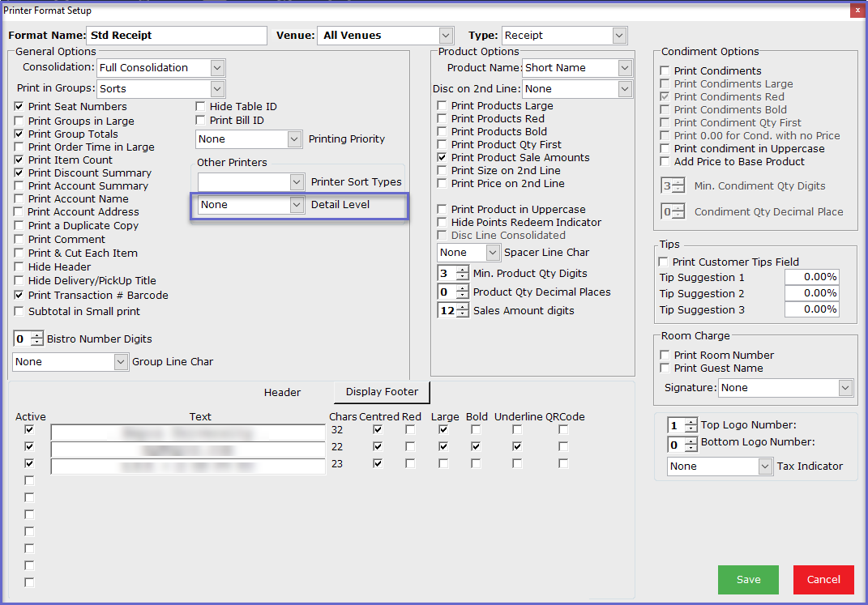Screen dimensions: 868x605
Task: Click Tip Suggestion 2 percentage field
Action: tap(811, 293)
